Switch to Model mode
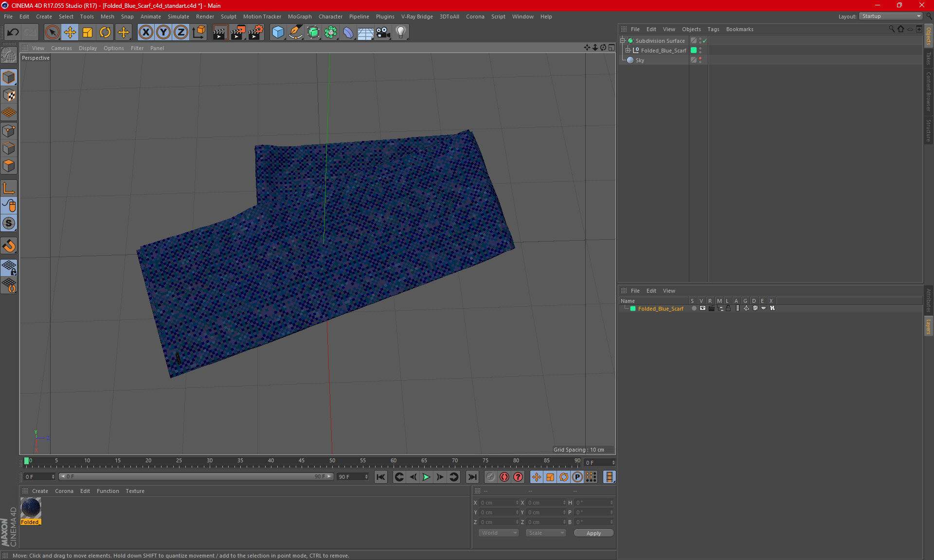Viewport: 934px width, 560px height. tap(9, 77)
